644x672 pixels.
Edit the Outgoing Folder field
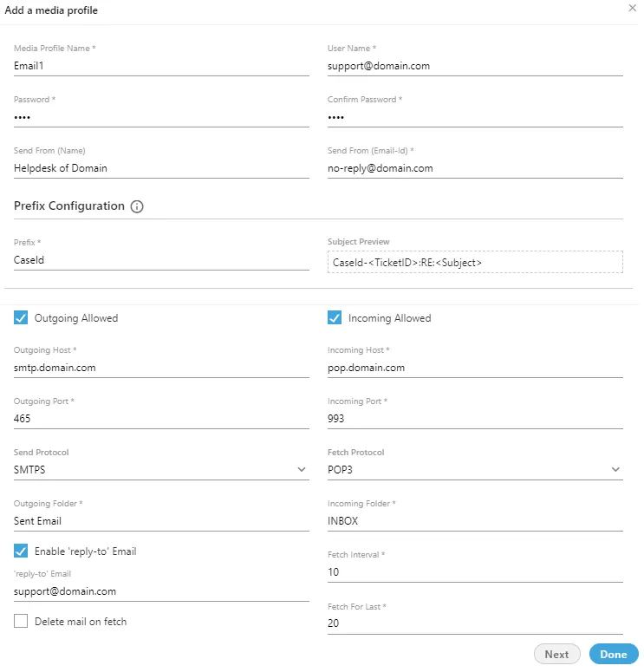click(x=161, y=522)
